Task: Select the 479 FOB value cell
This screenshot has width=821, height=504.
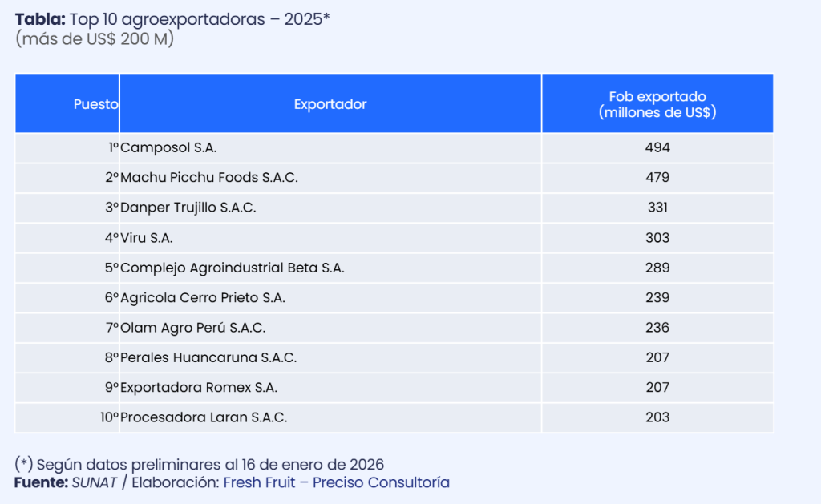Action: (x=657, y=177)
